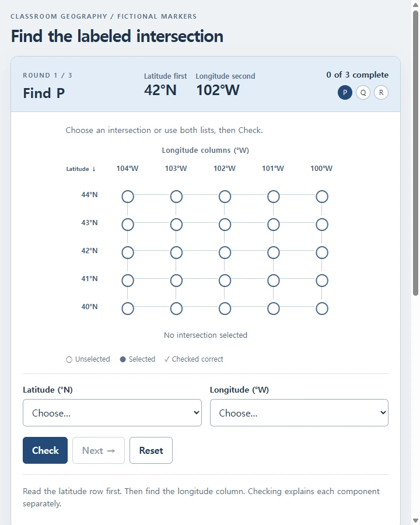The height and width of the screenshot is (525, 420).
Task: Select intersection at 40°N, 104°W
Action: 128,309
